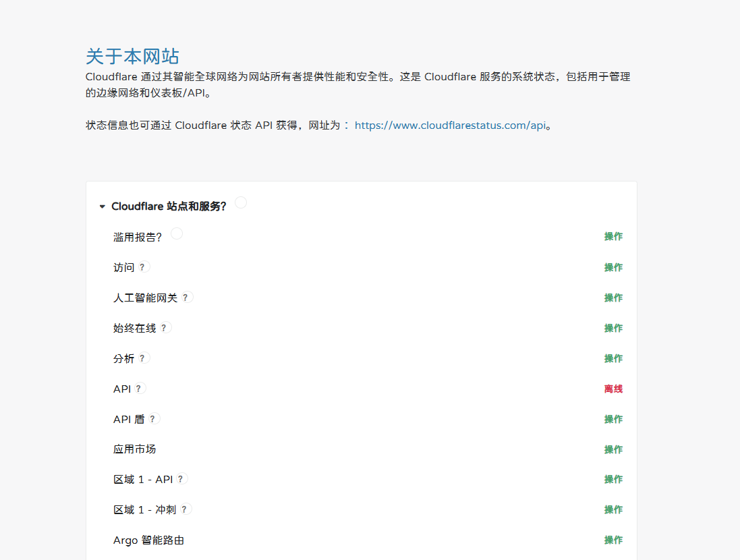Click the 操作 status for 滥用报告
This screenshot has height=560, width=740.
[x=613, y=237]
